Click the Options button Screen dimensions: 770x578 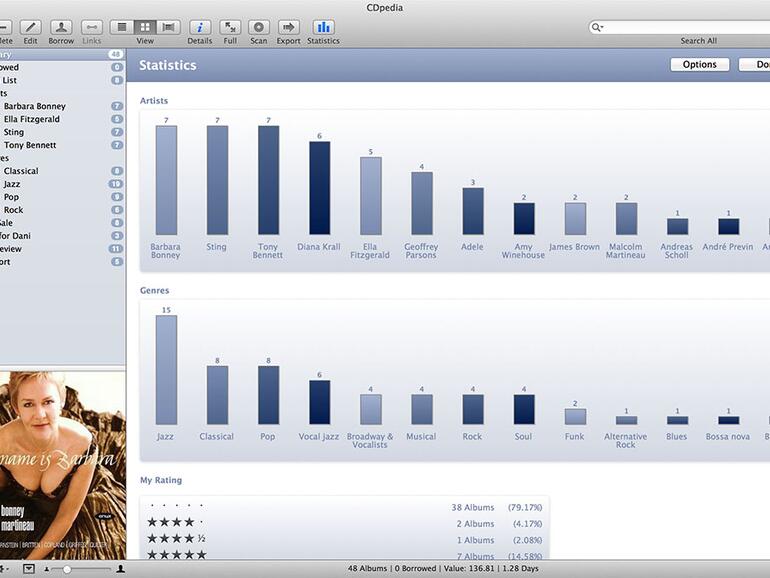[699, 64]
